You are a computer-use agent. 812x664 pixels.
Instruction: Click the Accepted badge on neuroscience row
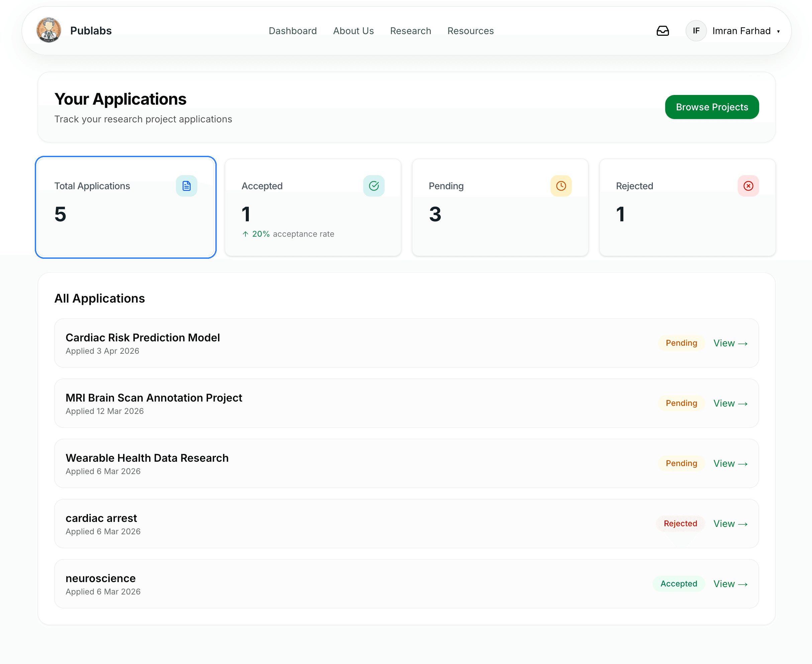[679, 584]
